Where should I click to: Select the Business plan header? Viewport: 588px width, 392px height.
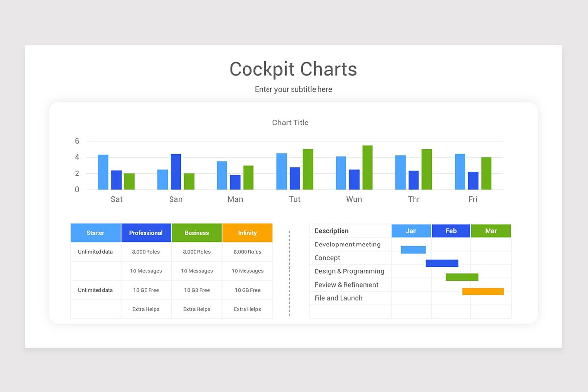coord(197,233)
